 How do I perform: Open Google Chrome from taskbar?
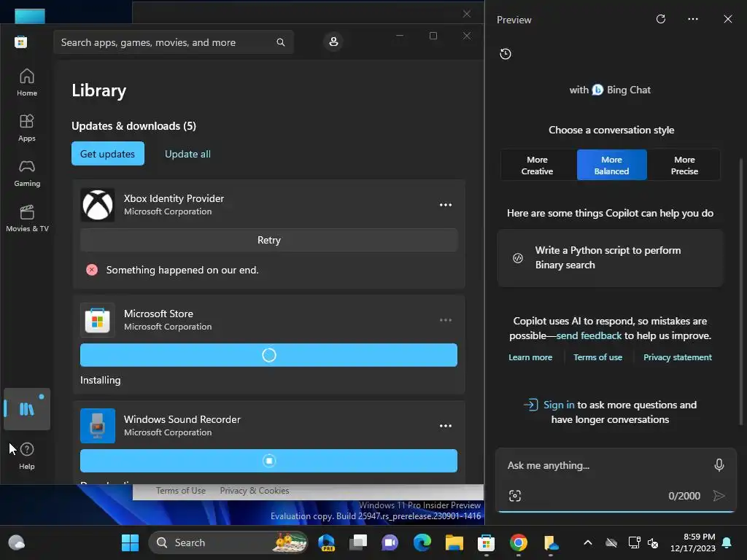pyautogui.click(x=519, y=542)
